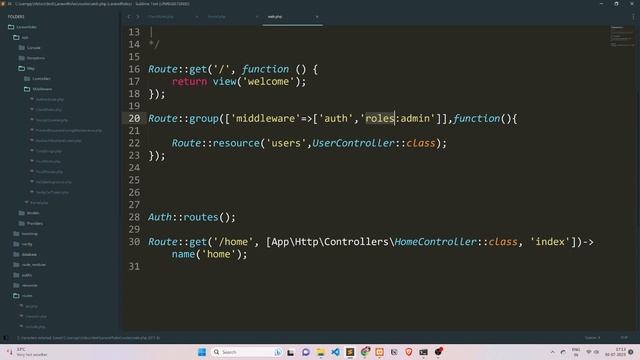Image resolution: width=640 pixels, height=360 pixels.
Task: Click HomeController on line 30
Action: coord(435,242)
